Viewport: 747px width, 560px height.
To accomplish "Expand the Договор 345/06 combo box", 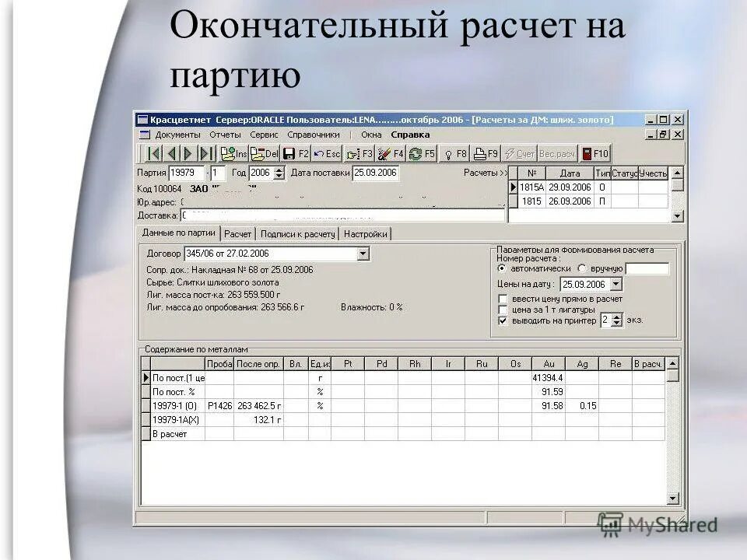I will tap(362, 254).
